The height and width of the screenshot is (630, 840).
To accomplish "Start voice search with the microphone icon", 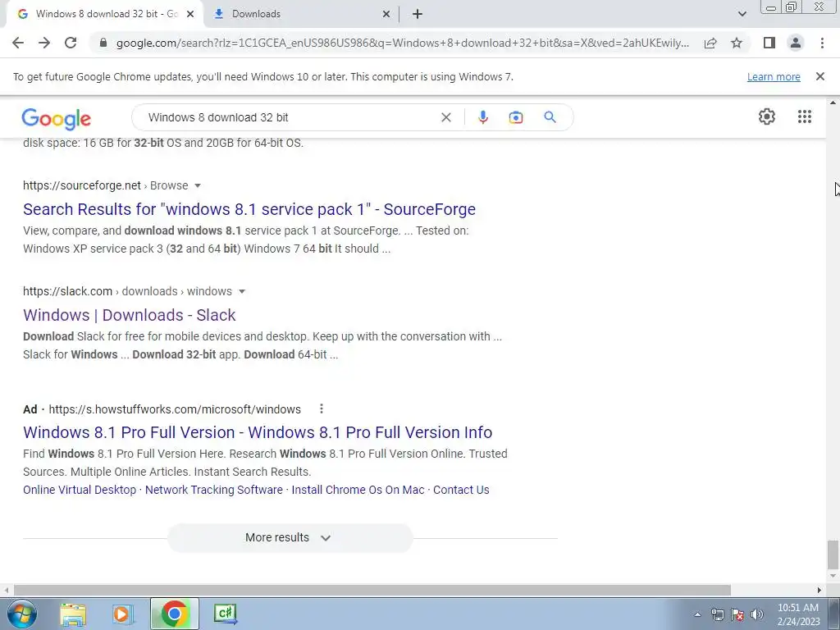I will (x=482, y=117).
